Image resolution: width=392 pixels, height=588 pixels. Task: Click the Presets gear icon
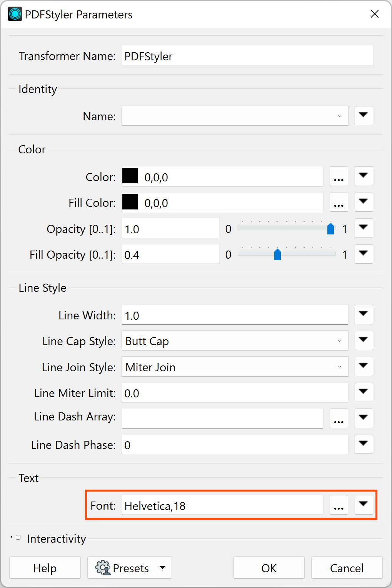point(103,568)
